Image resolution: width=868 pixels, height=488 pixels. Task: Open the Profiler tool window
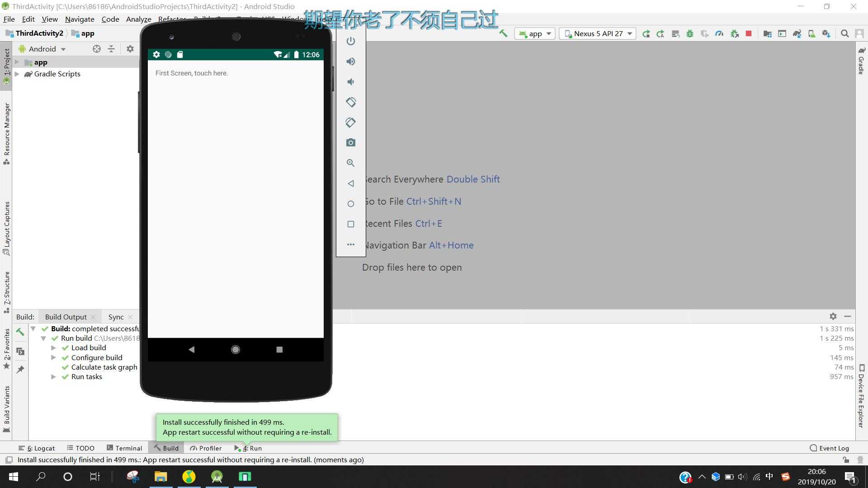click(x=206, y=448)
